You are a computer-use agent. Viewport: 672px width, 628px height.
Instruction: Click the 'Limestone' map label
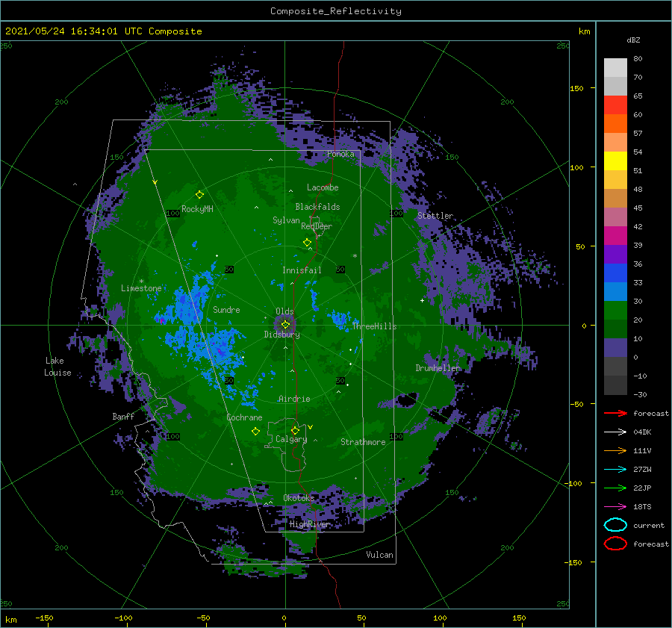point(141,288)
